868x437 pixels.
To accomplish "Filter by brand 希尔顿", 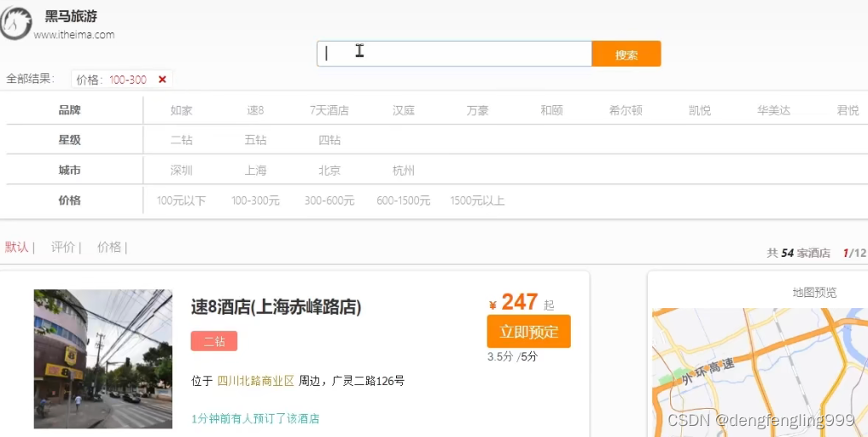I will coord(626,110).
